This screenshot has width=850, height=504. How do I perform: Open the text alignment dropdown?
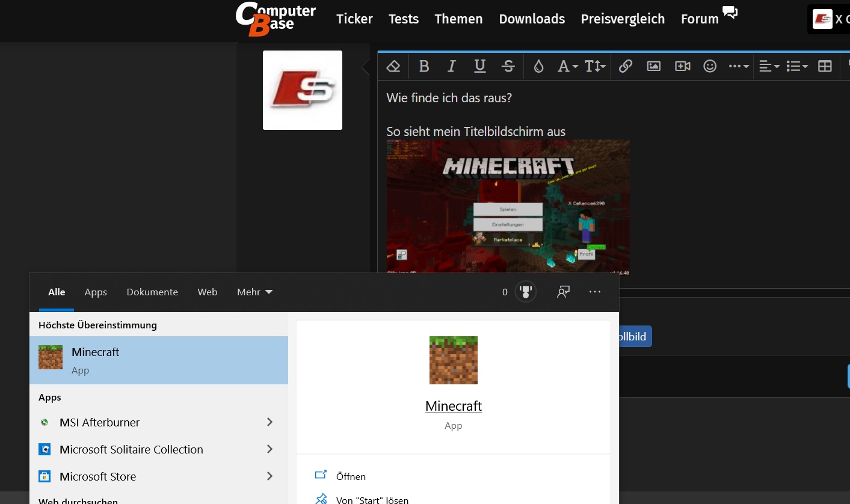769,66
